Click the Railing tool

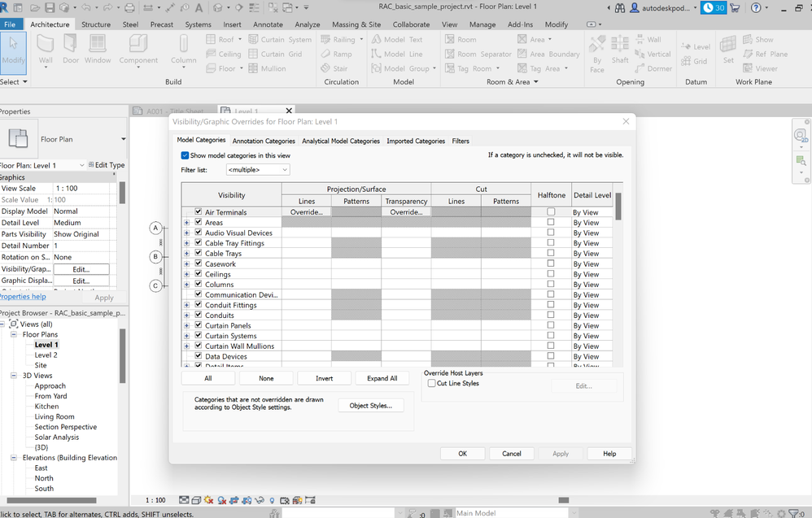point(338,39)
